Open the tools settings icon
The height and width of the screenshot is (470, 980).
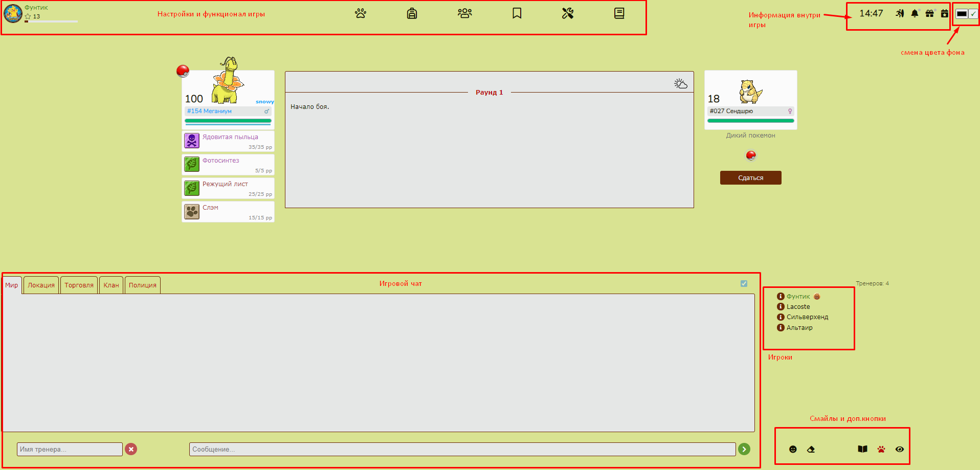click(568, 13)
